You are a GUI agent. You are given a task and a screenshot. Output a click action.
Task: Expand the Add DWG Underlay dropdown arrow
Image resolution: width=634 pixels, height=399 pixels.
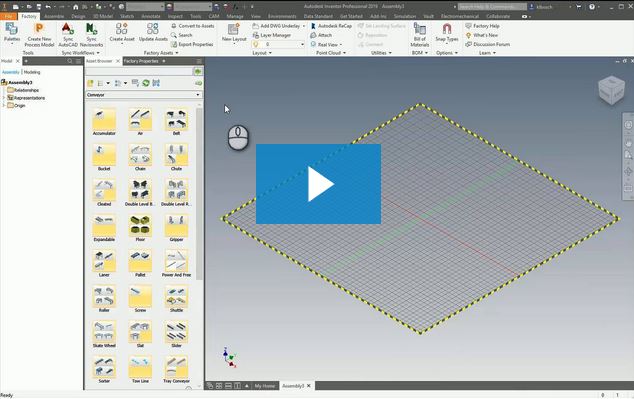click(x=304, y=26)
